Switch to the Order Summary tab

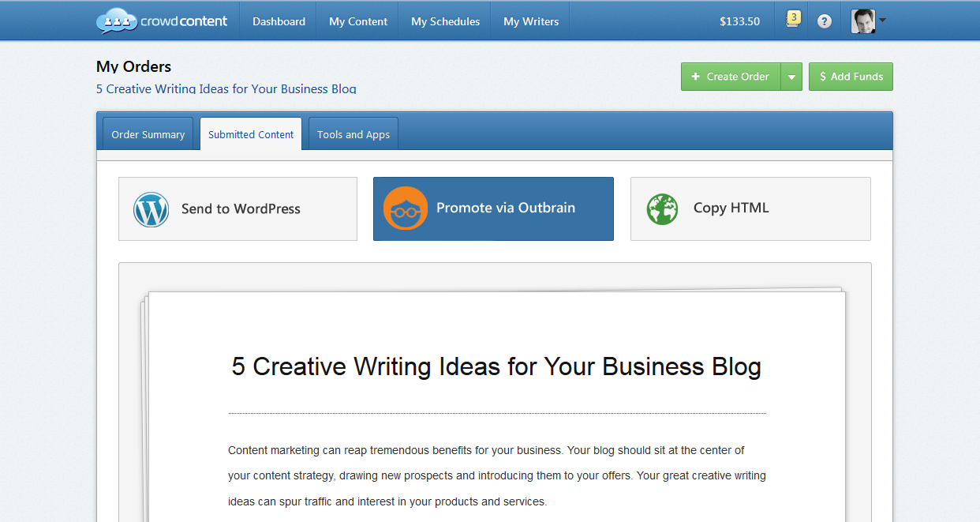(x=148, y=133)
